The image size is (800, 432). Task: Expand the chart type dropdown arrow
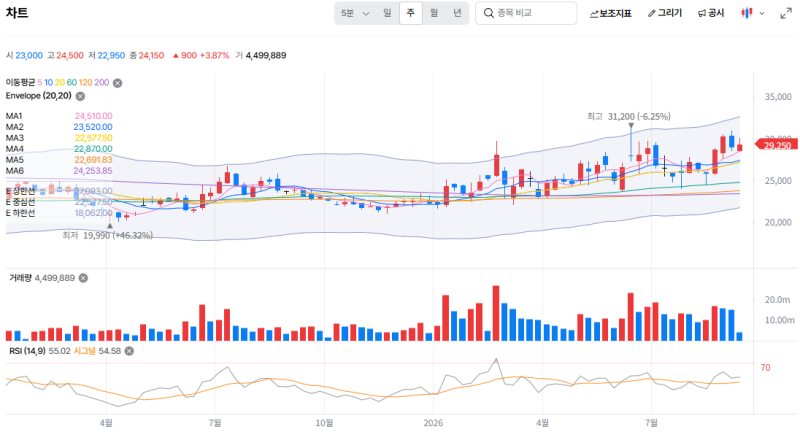762,14
